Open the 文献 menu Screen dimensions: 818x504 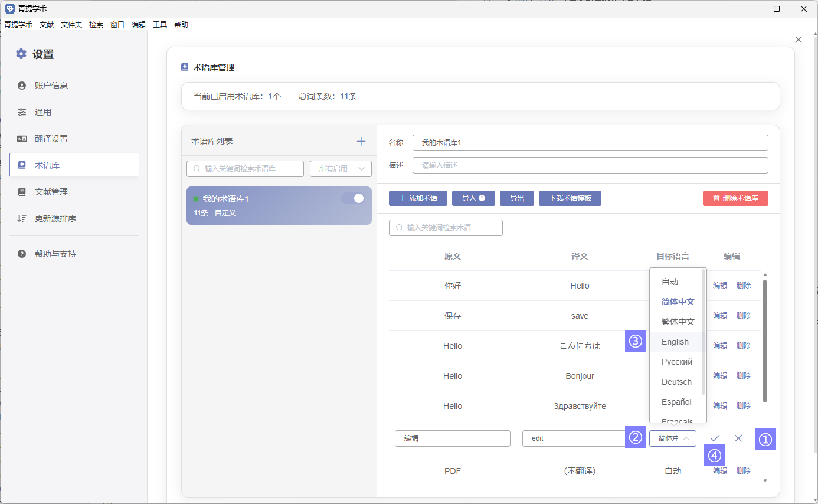click(x=47, y=25)
